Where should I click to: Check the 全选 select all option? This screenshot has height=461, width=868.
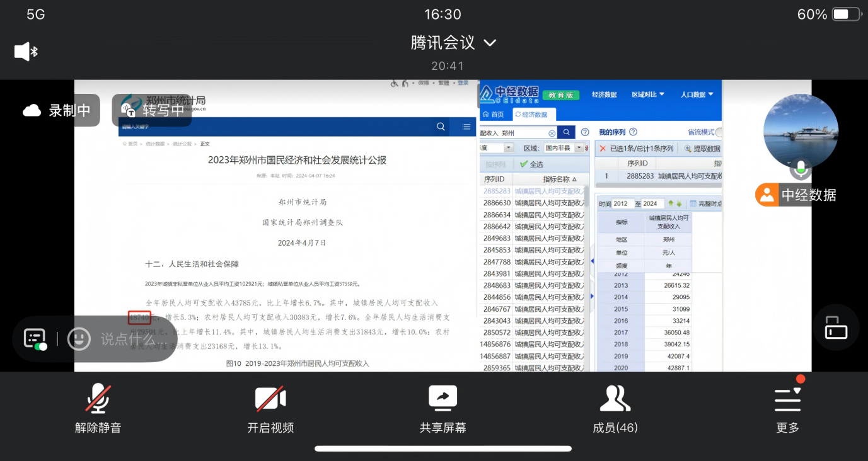pos(531,164)
